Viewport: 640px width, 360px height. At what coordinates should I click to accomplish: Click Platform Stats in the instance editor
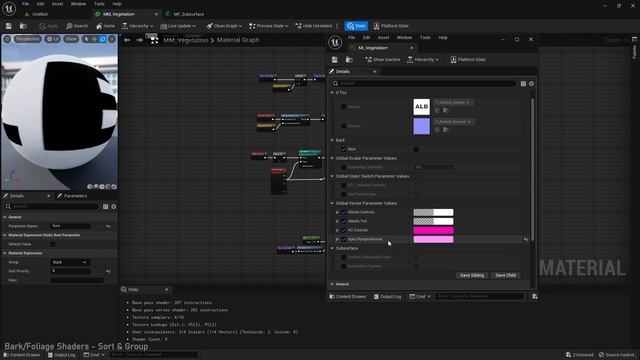[x=468, y=60]
